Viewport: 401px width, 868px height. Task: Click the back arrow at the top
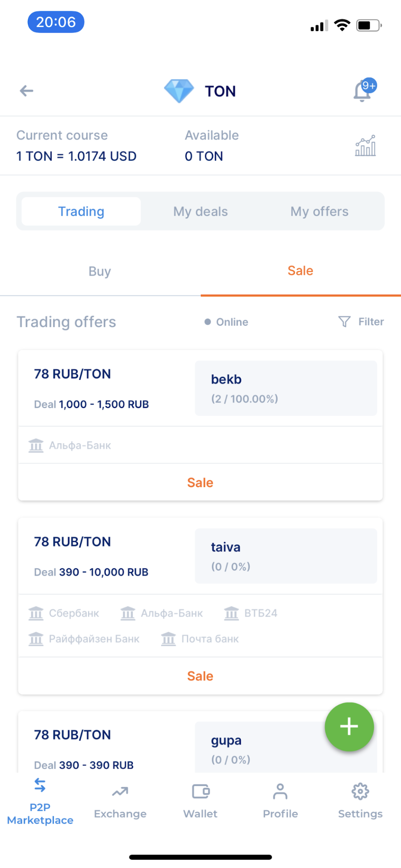point(26,91)
